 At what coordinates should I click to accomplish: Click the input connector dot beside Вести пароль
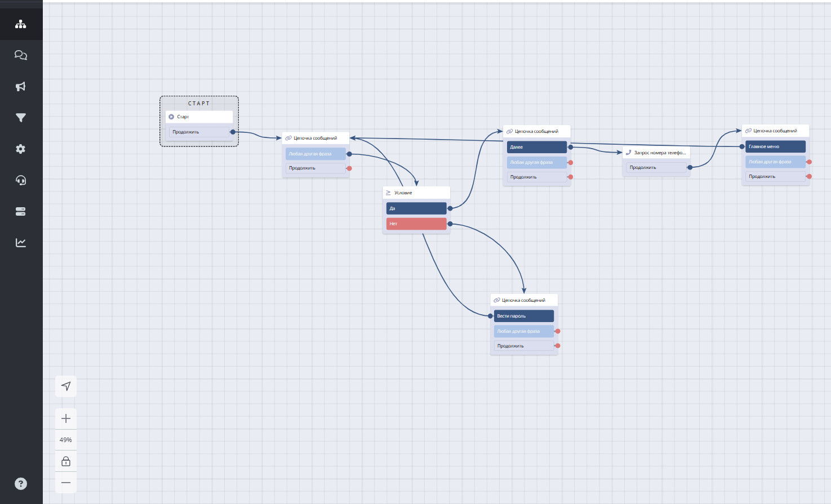[x=491, y=316]
